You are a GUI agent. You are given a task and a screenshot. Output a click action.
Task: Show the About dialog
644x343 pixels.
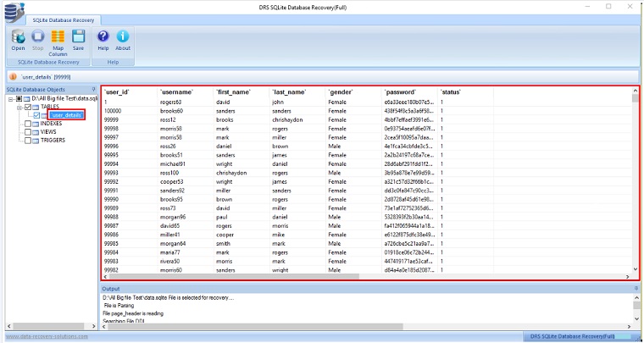tap(122, 40)
